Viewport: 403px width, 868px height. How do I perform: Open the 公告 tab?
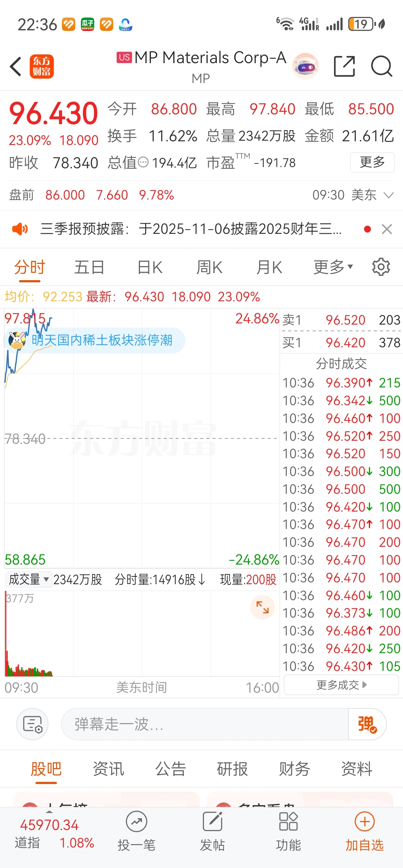(170, 769)
